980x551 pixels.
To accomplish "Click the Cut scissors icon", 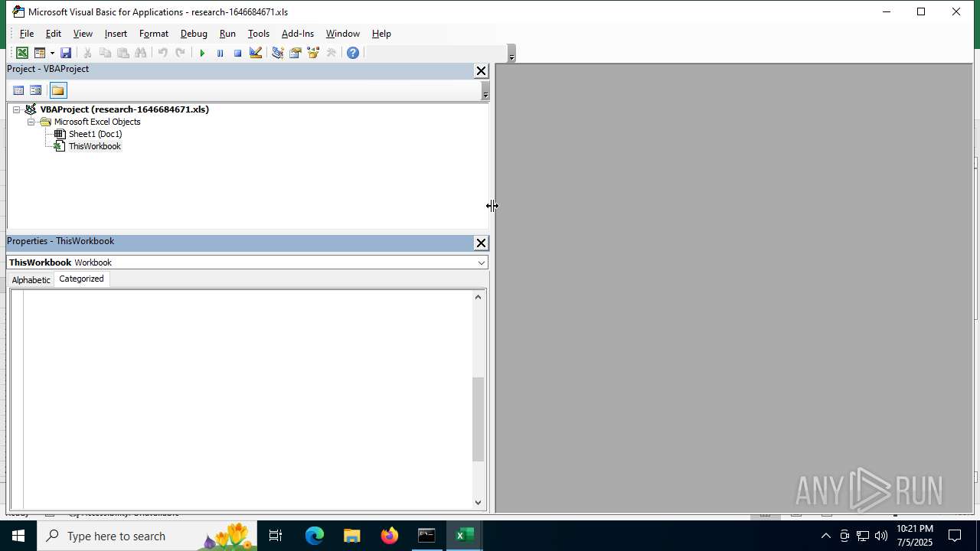I will coord(87,53).
